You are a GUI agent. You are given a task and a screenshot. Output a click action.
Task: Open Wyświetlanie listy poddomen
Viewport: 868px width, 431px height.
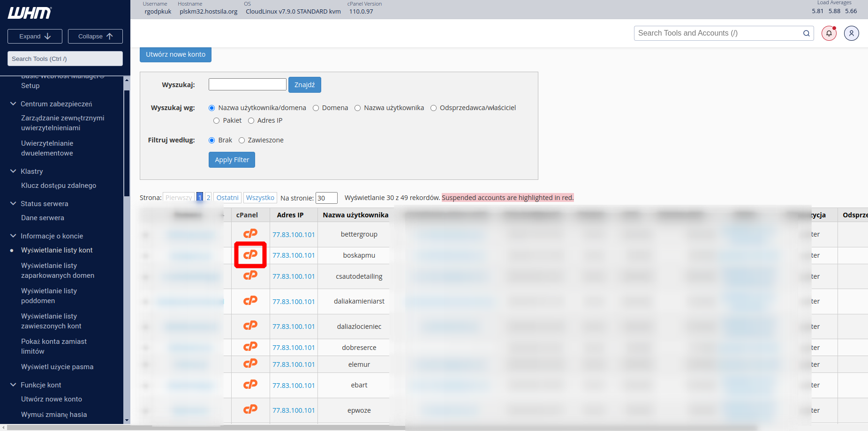(x=49, y=296)
